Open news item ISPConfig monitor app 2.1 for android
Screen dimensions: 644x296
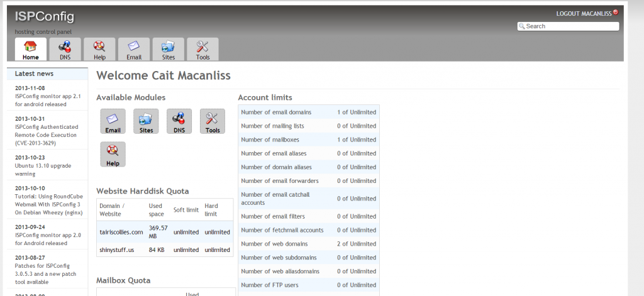[x=48, y=100]
